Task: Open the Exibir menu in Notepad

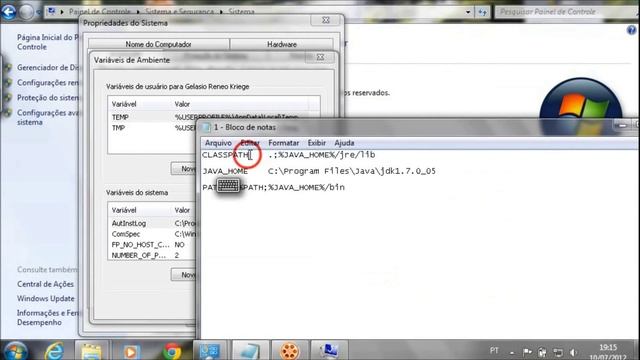Action: (x=316, y=143)
